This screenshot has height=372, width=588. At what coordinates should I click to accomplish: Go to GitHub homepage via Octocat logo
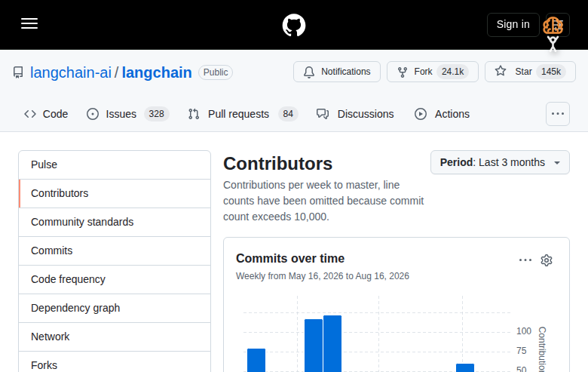point(294,25)
